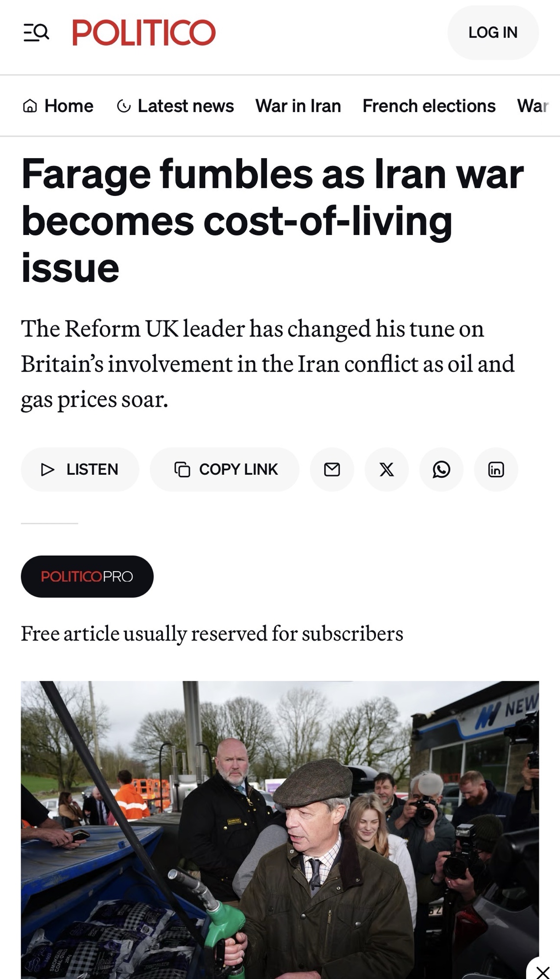Click the partially visible War tab
Viewport: 560px width, 979px height.
(x=533, y=106)
